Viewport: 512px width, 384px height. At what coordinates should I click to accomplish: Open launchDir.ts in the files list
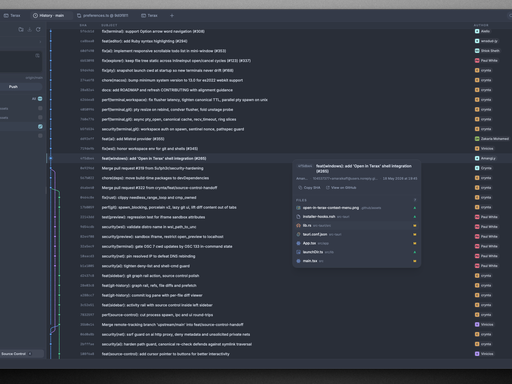[356, 252]
